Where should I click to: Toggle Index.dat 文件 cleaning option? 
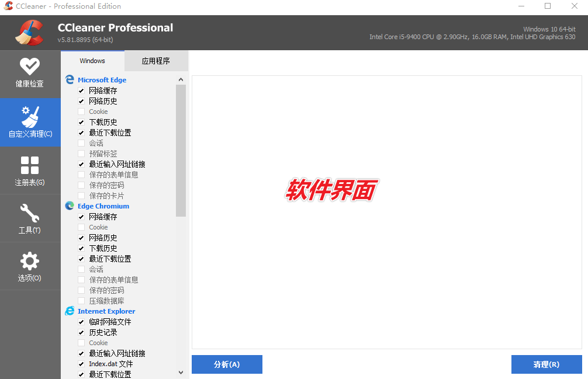coord(81,363)
